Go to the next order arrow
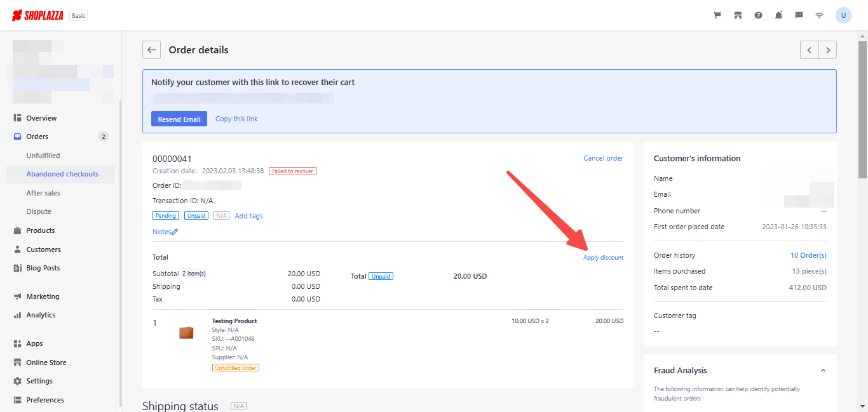Viewport: 868px width, 412px height. click(827, 50)
